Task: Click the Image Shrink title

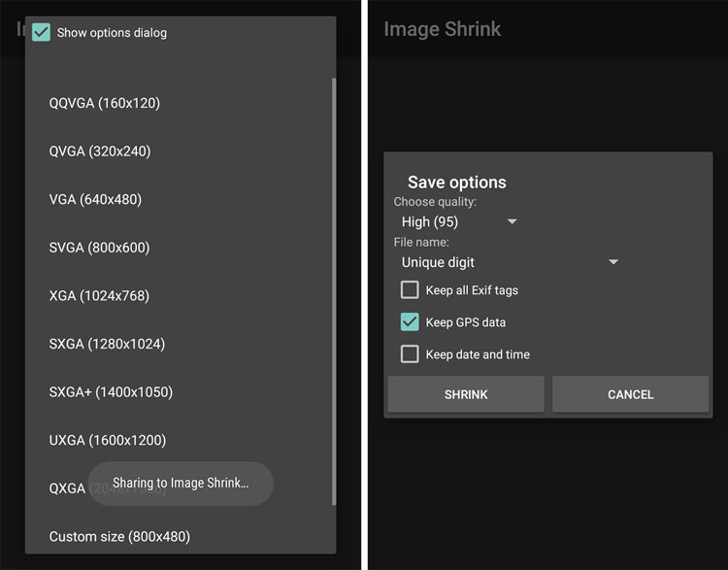Action: [x=442, y=29]
